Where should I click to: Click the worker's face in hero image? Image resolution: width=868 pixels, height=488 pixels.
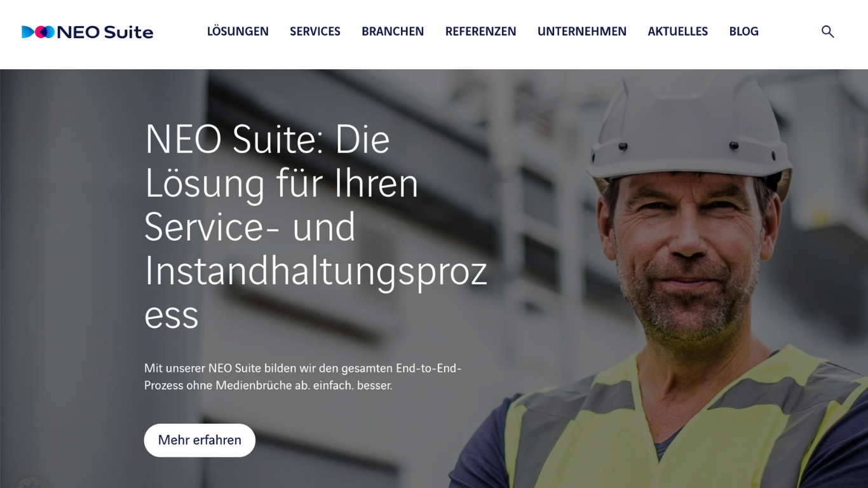coord(686,254)
